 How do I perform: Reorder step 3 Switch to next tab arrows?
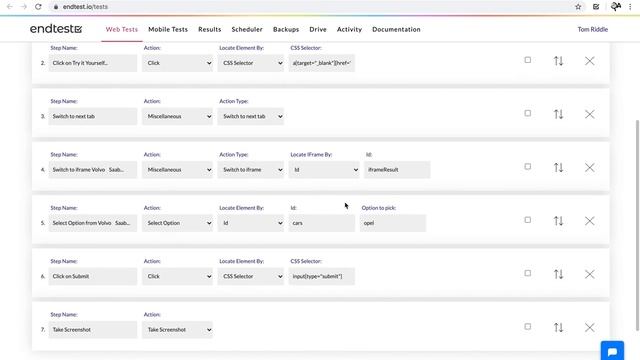point(558,114)
